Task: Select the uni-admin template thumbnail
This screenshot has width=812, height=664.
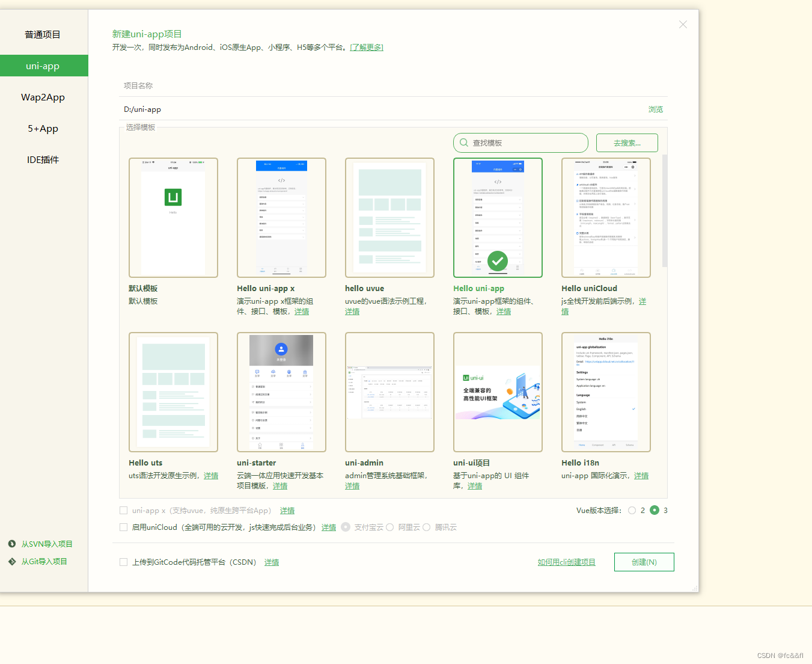Action: (389, 392)
